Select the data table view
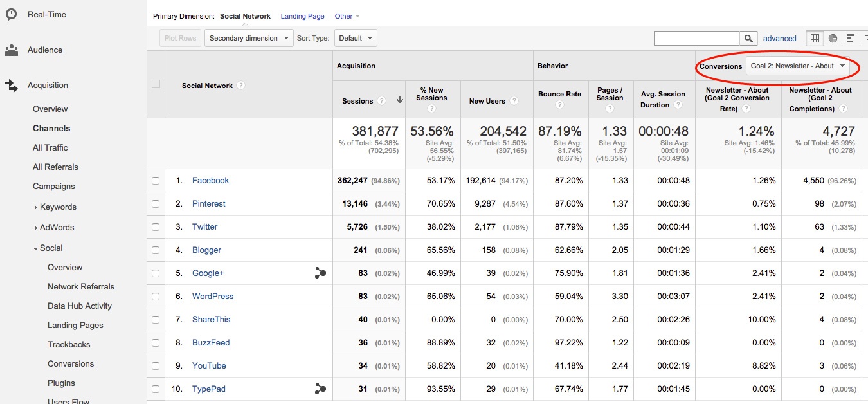The width and height of the screenshot is (868, 404). [x=814, y=39]
